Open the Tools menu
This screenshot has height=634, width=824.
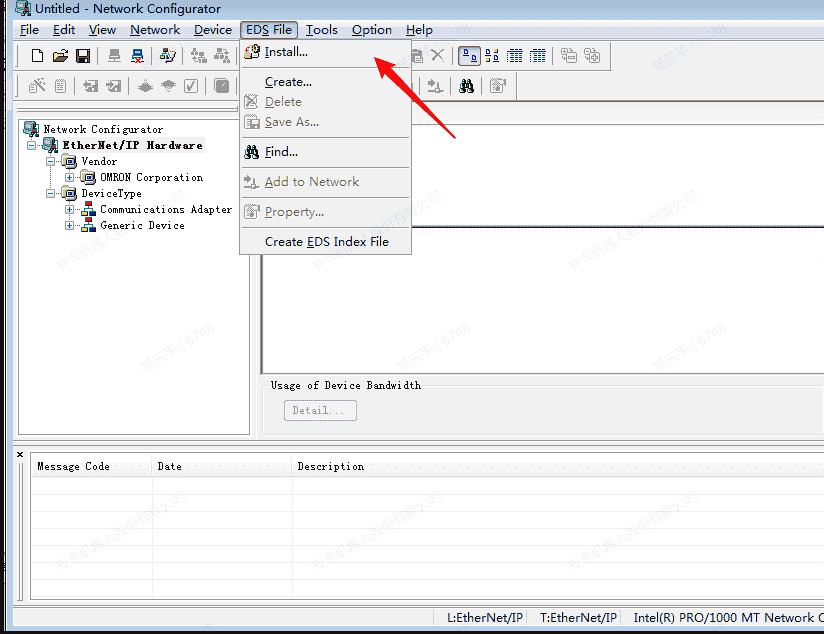[x=322, y=30]
